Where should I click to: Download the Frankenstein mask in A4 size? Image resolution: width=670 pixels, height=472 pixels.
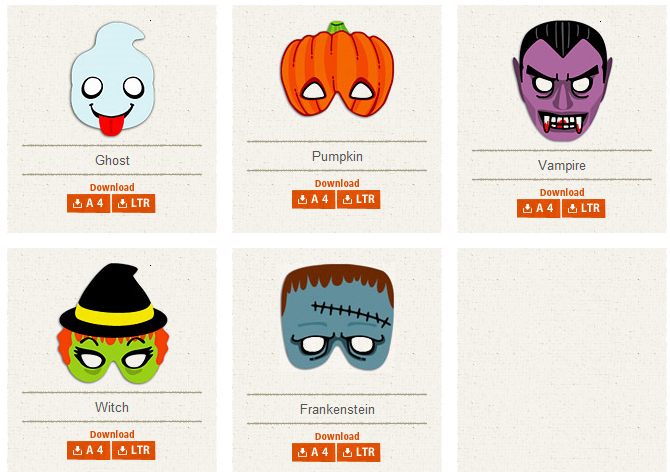click(314, 452)
